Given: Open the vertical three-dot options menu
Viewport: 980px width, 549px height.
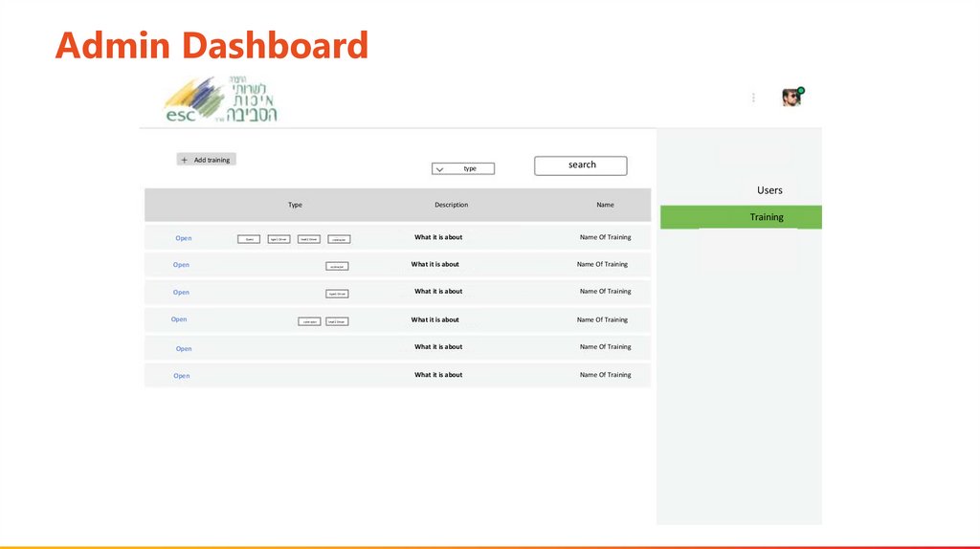Looking at the screenshot, I should tap(753, 98).
